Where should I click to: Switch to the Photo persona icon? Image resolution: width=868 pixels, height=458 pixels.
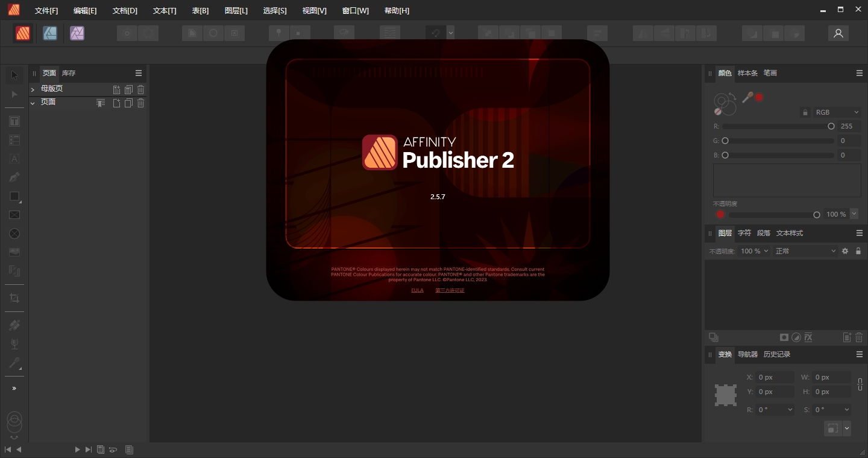pyautogui.click(x=77, y=33)
